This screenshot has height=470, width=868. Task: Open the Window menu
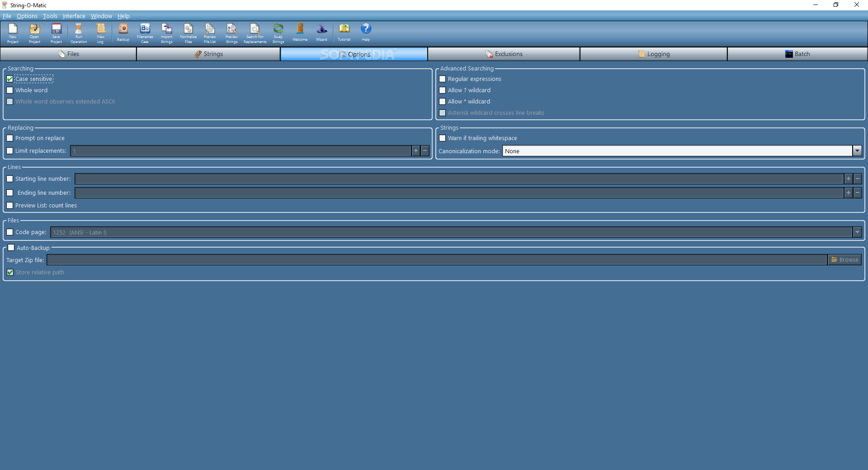click(x=101, y=16)
